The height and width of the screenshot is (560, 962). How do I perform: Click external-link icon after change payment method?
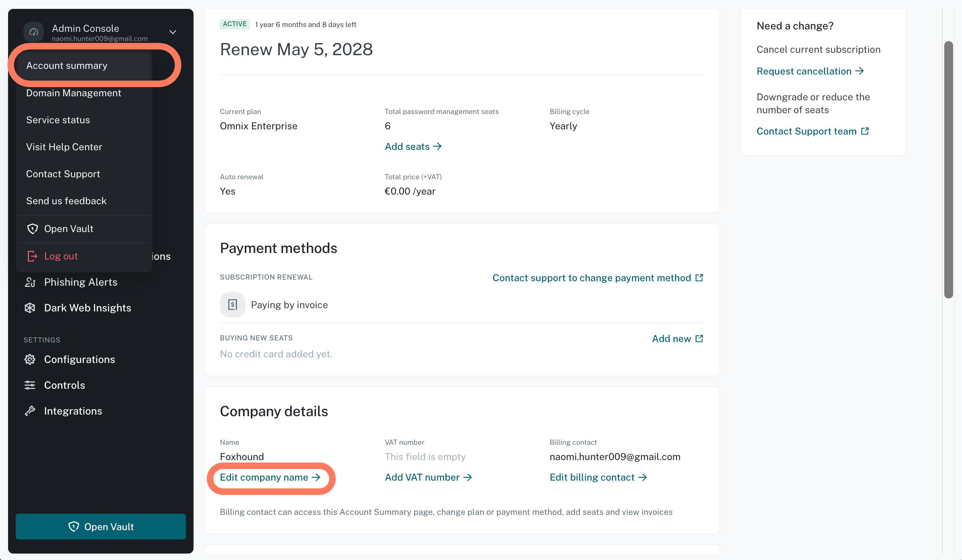click(x=700, y=278)
